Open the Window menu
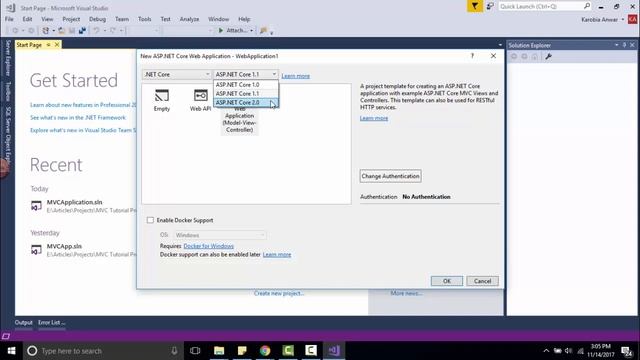Screen dimensions: 640x360 [218, 19]
